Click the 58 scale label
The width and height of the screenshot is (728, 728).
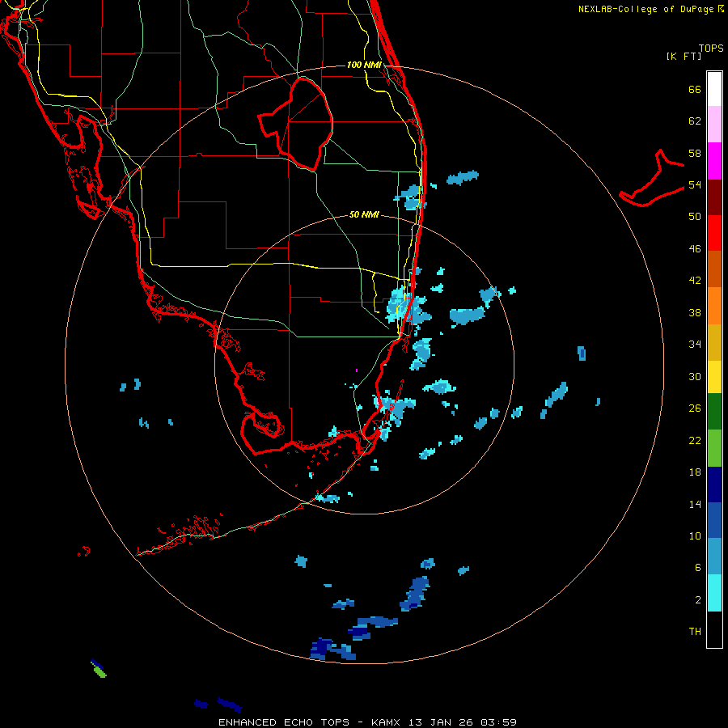[x=695, y=153]
